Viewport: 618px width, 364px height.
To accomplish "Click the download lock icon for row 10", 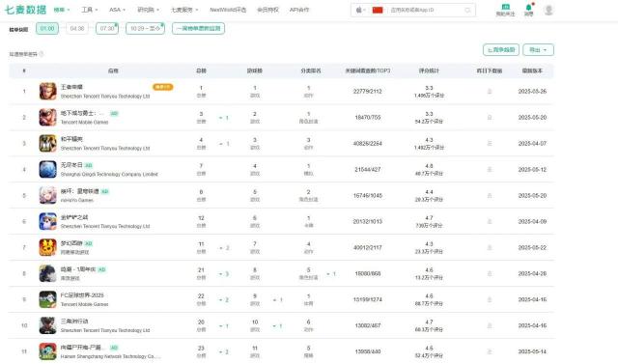I will (490, 325).
